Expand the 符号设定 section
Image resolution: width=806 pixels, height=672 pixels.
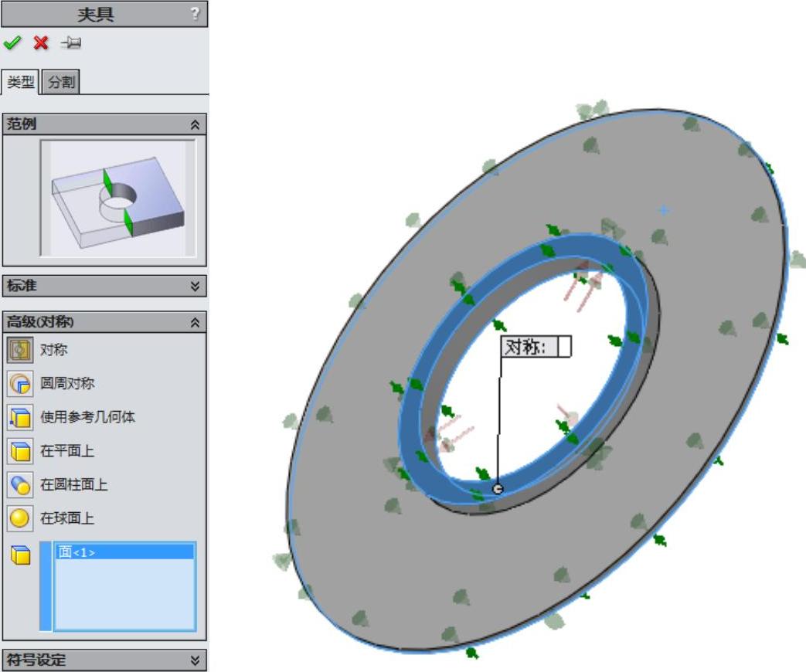pyautogui.click(x=195, y=660)
